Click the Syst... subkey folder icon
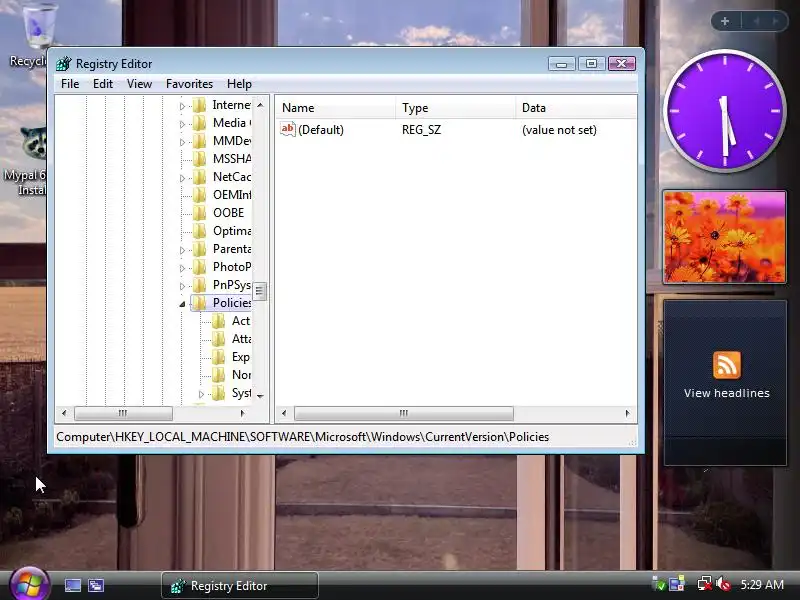 click(218, 393)
